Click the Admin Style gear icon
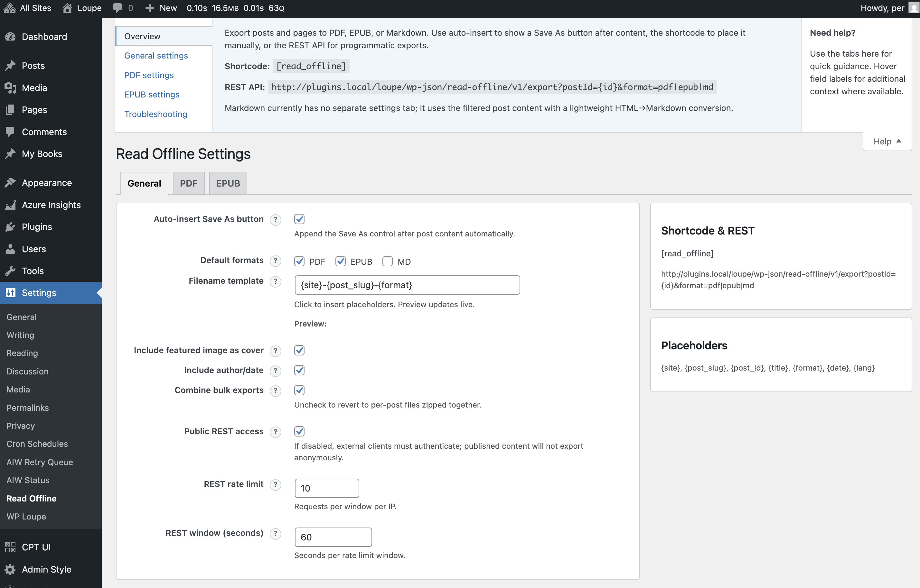Screen dimensions: 920x588 tap(10, 569)
